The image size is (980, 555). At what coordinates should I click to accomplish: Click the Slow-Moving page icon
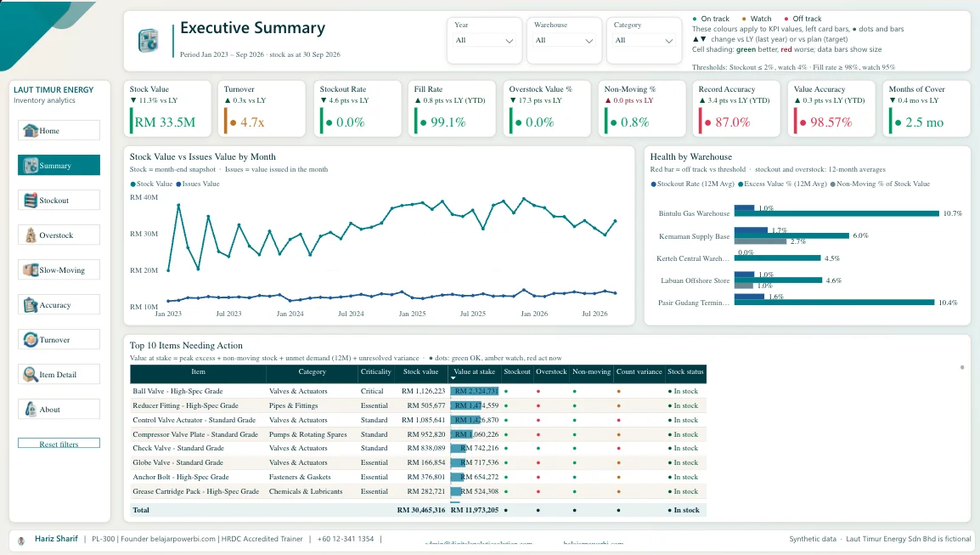click(30, 269)
